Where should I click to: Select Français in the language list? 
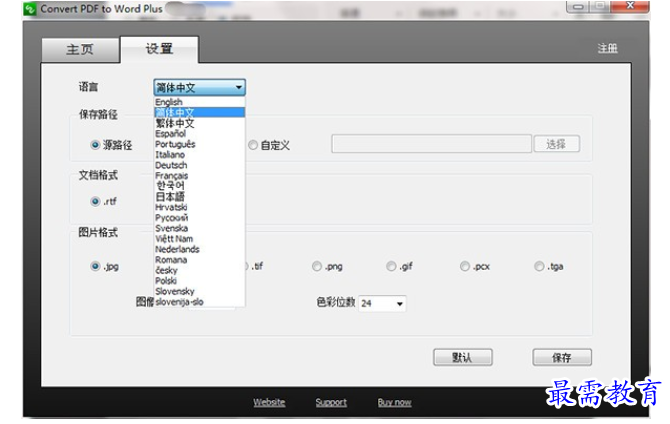tap(200, 176)
